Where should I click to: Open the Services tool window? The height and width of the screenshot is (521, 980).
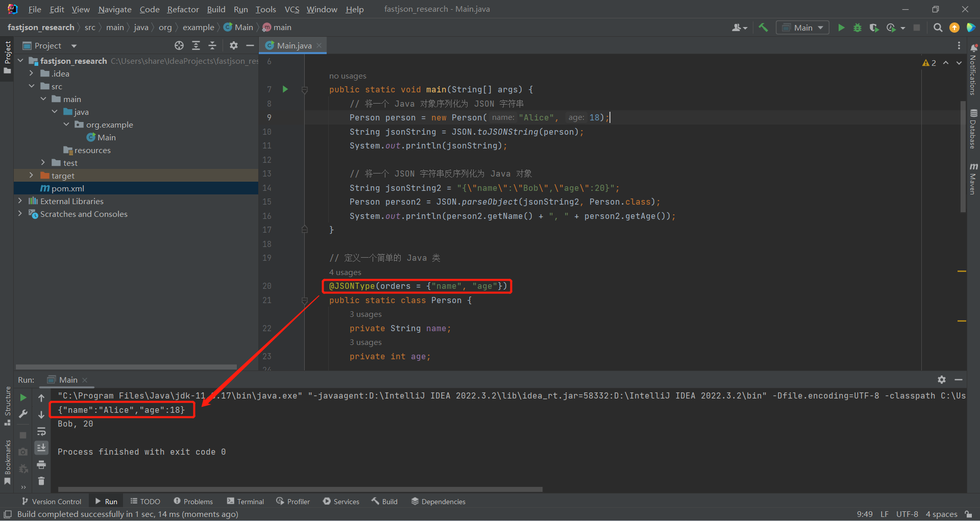[x=341, y=502]
